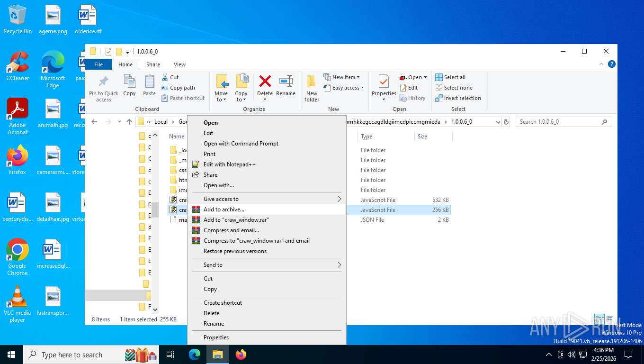
Task: Click the Up directory arrow
Action: point(129,122)
